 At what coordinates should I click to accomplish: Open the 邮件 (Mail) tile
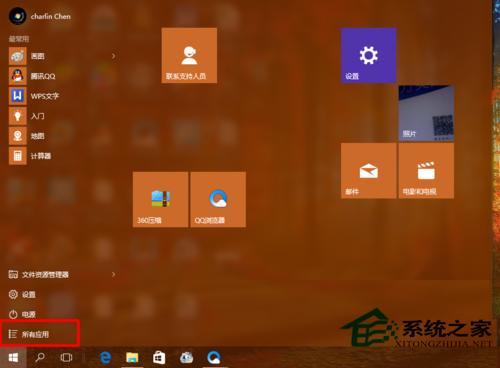[368, 171]
